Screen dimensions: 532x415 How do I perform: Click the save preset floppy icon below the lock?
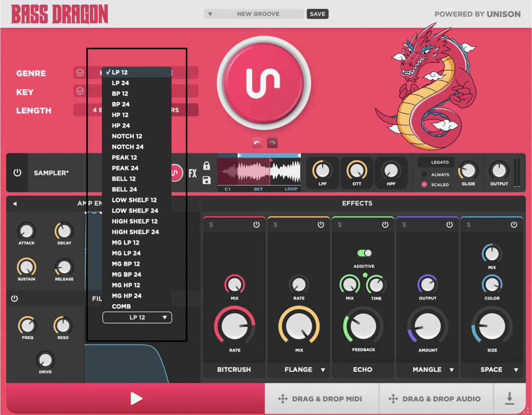click(x=206, y=179)
